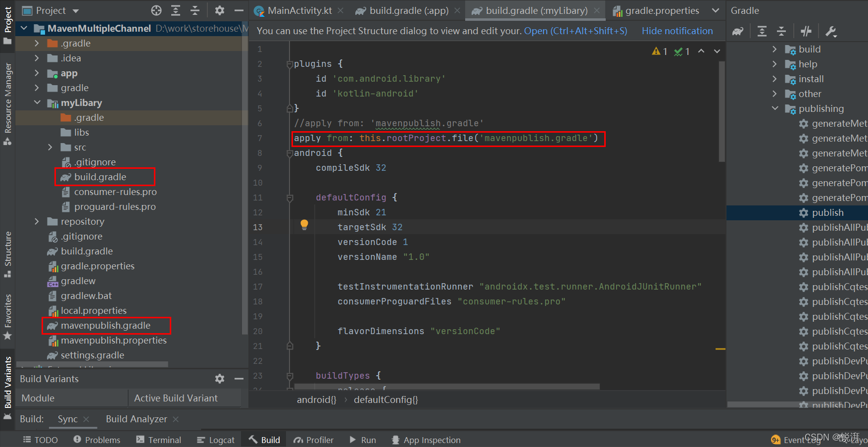Screen dimensions: 868x447
Task: Open the Build Analyzer tab
Action: [137, 419]
